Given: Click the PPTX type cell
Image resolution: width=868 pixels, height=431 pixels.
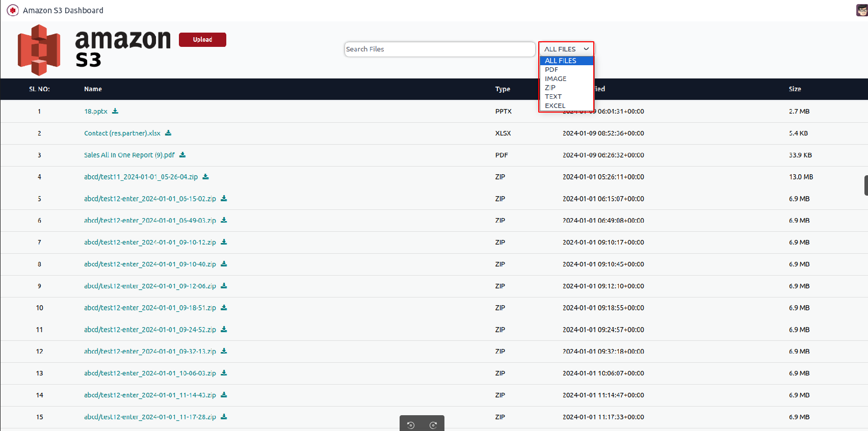Looking at the screenshot, I should point(504,111).
